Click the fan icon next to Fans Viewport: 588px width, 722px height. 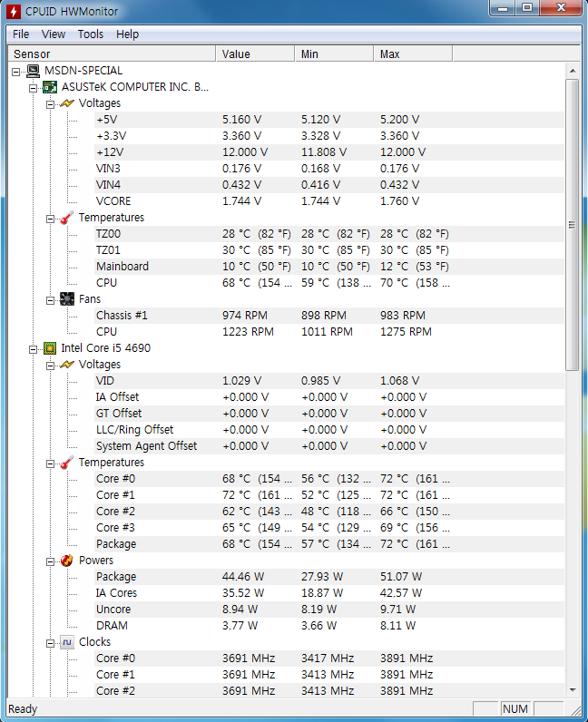pyautogui.click(x=67, y=299)
